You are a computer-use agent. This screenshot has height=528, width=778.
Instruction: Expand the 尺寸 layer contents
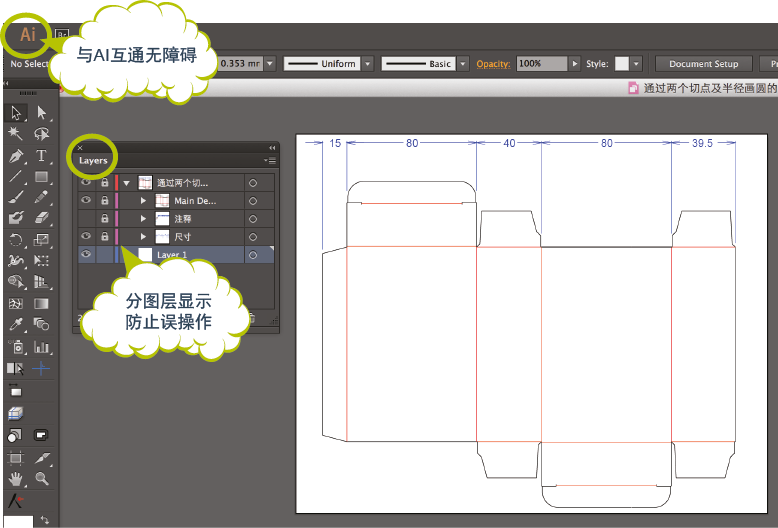(143, 237)
